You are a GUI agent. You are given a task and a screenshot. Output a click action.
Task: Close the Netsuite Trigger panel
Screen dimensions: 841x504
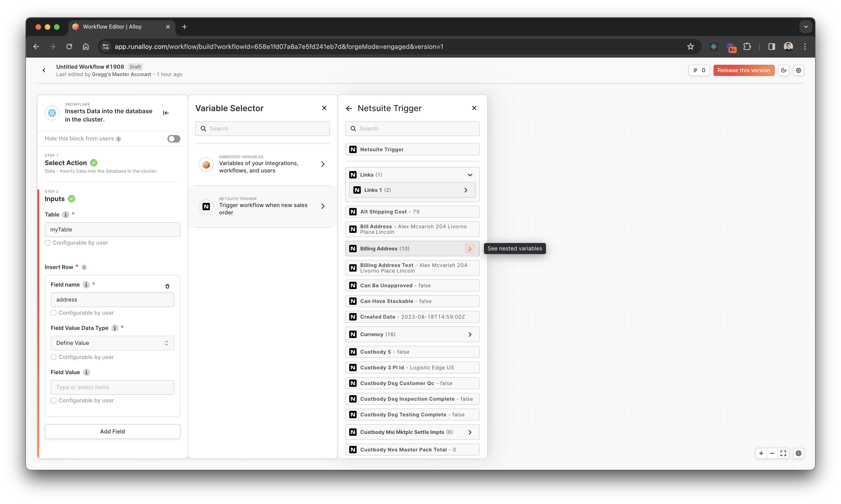(x=474, y=108)
